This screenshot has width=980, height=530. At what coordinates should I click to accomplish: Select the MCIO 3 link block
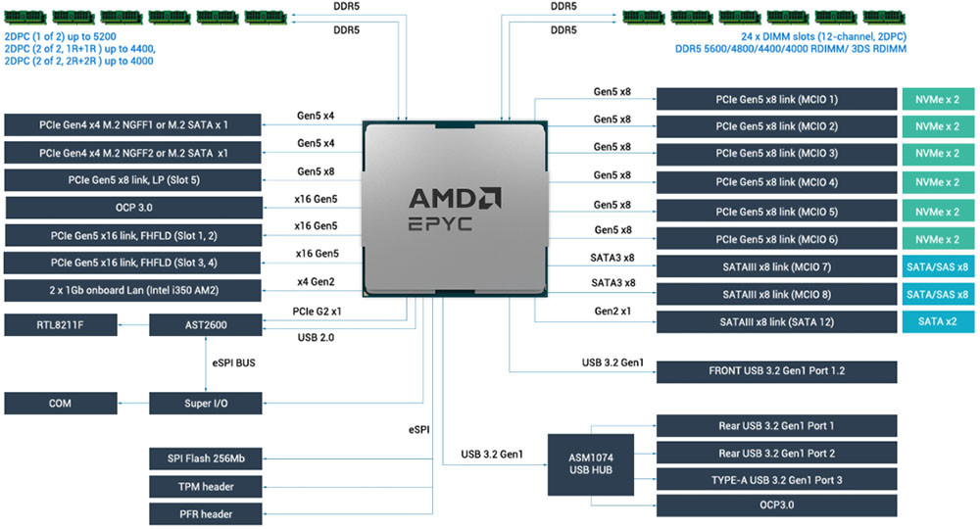pos(777,154)
